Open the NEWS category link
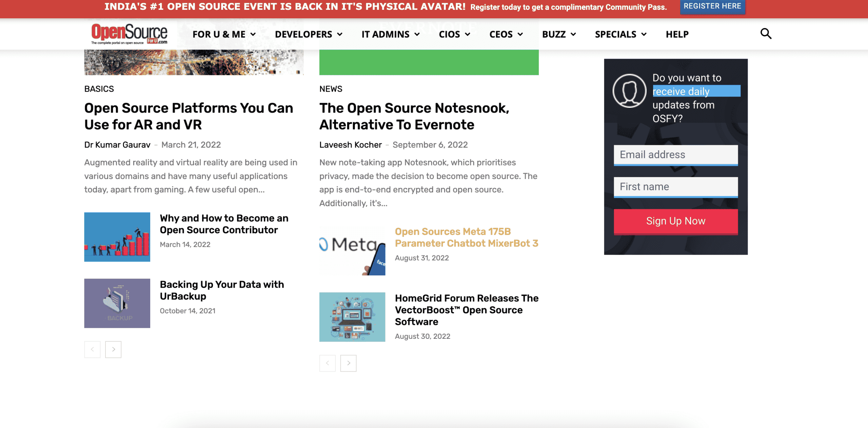 pos(331,89)
